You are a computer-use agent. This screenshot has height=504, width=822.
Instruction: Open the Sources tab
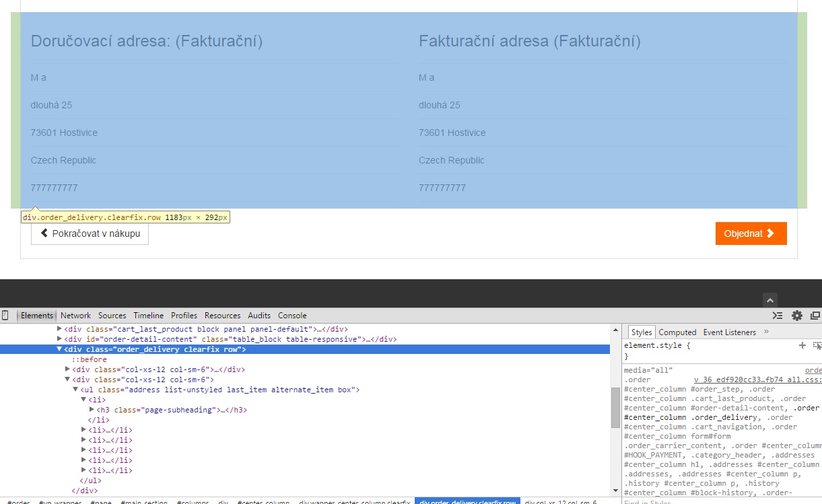coord(112,316)
